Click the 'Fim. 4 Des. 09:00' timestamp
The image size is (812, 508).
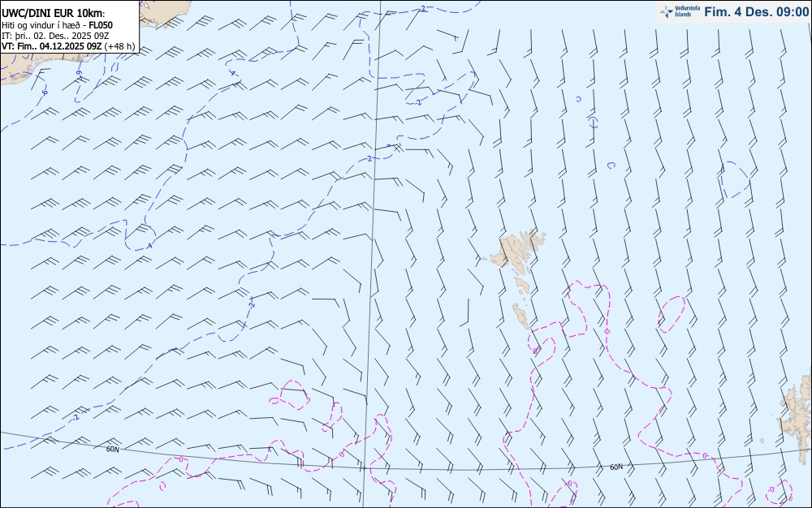click(x=756, y=12)
